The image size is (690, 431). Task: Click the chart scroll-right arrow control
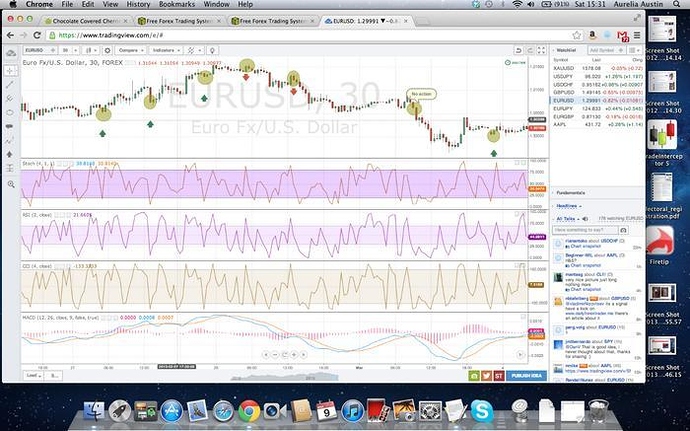coord(303,354)
